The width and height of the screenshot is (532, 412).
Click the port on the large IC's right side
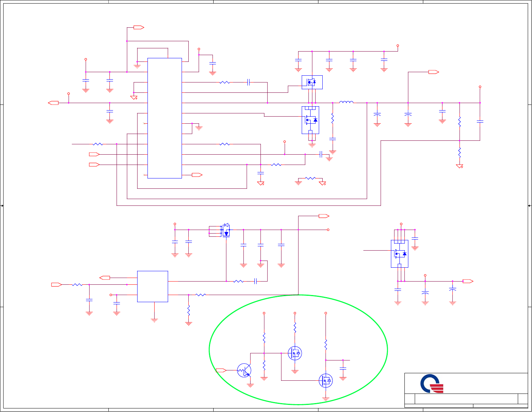(197, 175)
